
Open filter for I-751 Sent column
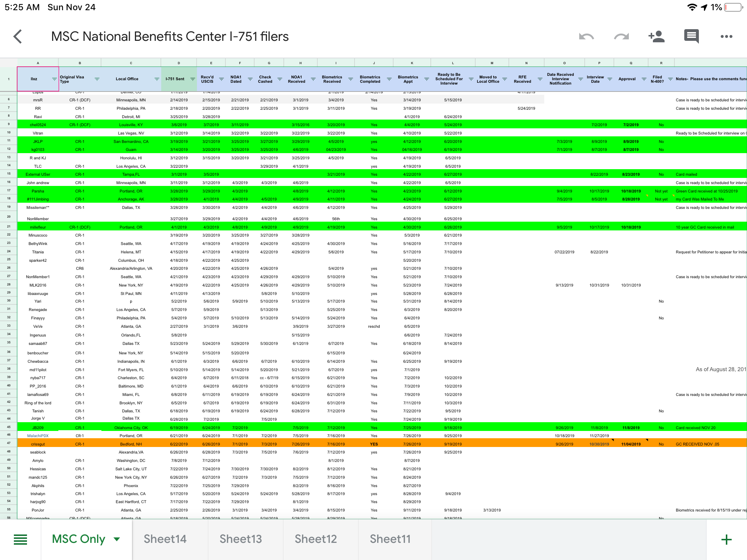(x=192, y=79)
